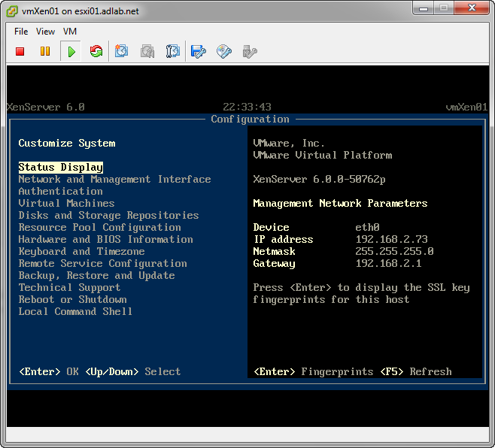495x448 pixels.
Task: Click the red Power Off stop icon
Action: [20, 51]
